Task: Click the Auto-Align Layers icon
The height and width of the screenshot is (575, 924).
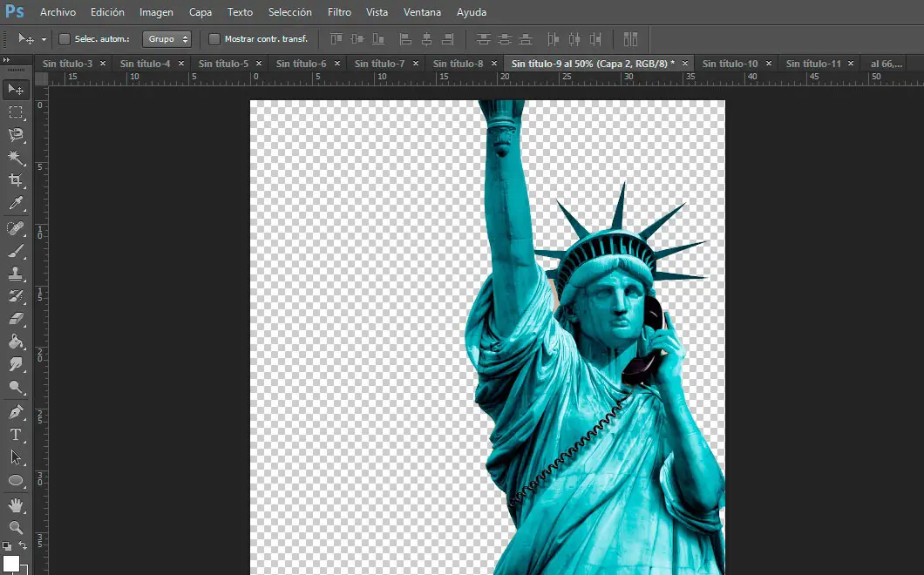Action: (630, 39)
